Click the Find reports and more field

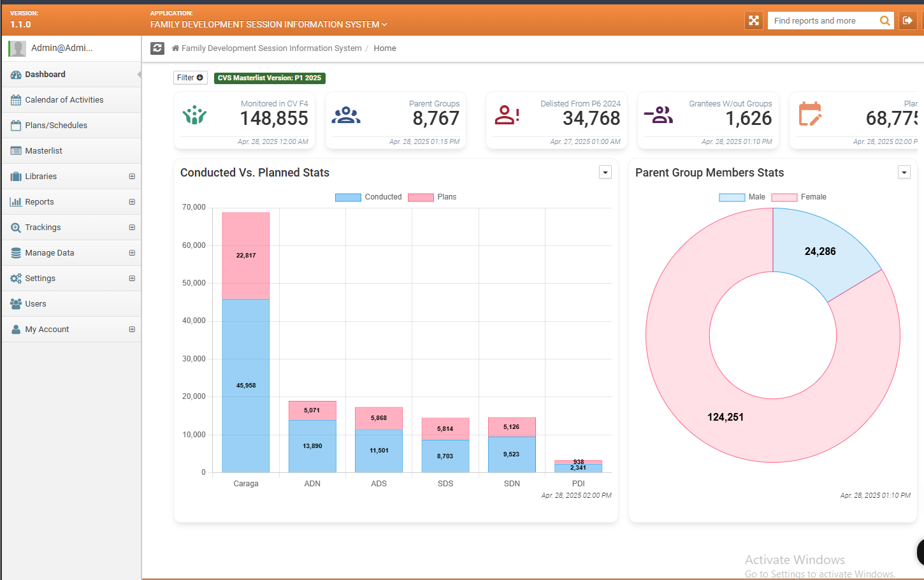tap(822, 20)
